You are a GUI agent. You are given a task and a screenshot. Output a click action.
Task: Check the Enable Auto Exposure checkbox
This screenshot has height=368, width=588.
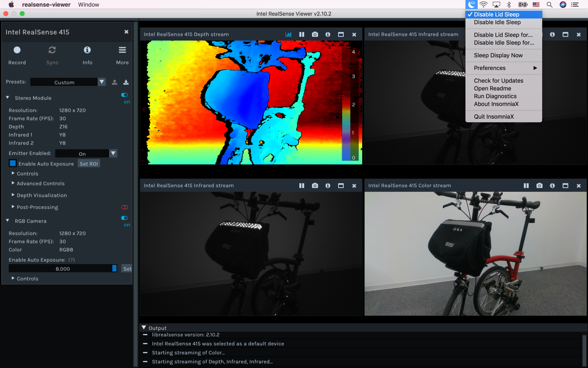13,164
